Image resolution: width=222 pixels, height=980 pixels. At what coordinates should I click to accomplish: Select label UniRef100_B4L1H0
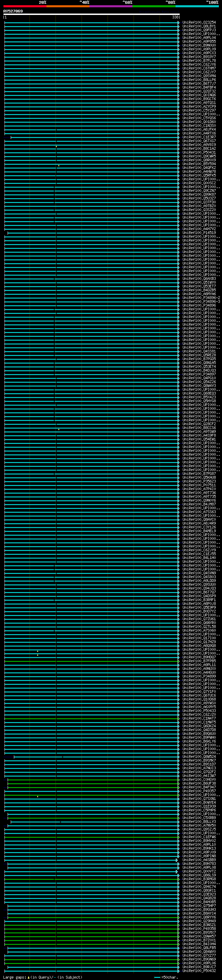click(199, 558)
